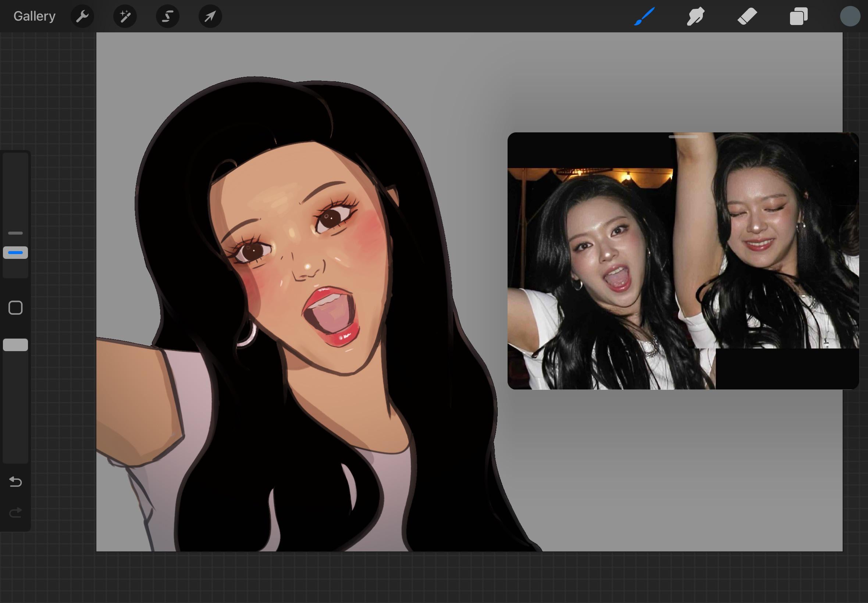This screenshot has width=868, height=603.
Task: Click the brush size slider handle
Action: [x=15, y=252]
